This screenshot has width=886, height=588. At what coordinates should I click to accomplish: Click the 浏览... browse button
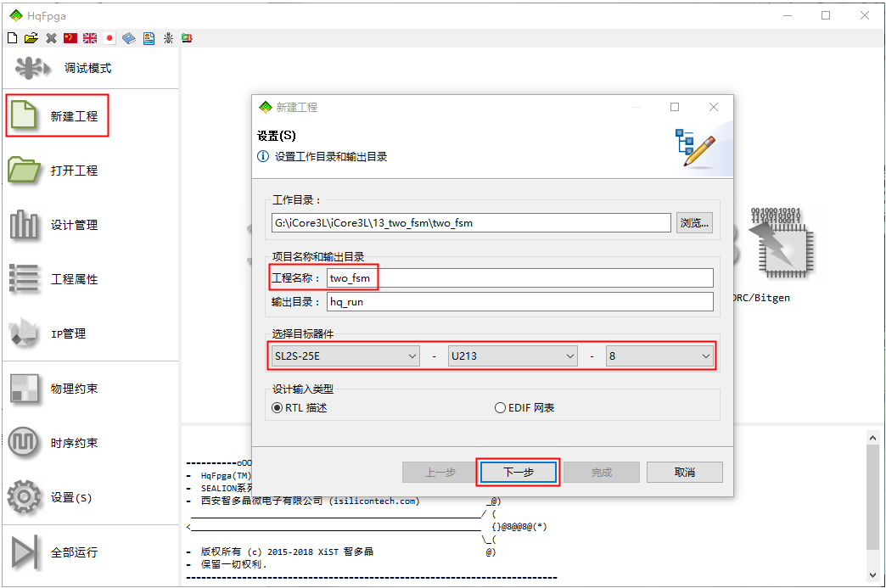tap(694, 223)
